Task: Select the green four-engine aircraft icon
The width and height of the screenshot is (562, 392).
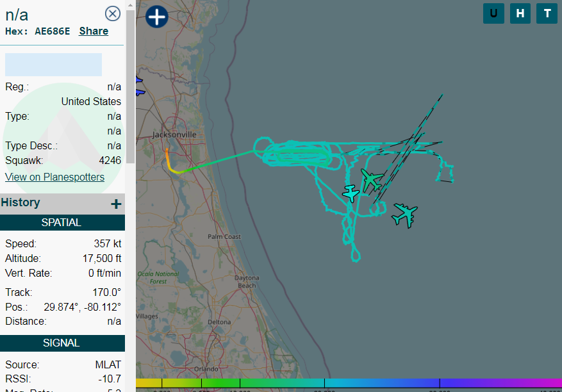Action: 371,179
